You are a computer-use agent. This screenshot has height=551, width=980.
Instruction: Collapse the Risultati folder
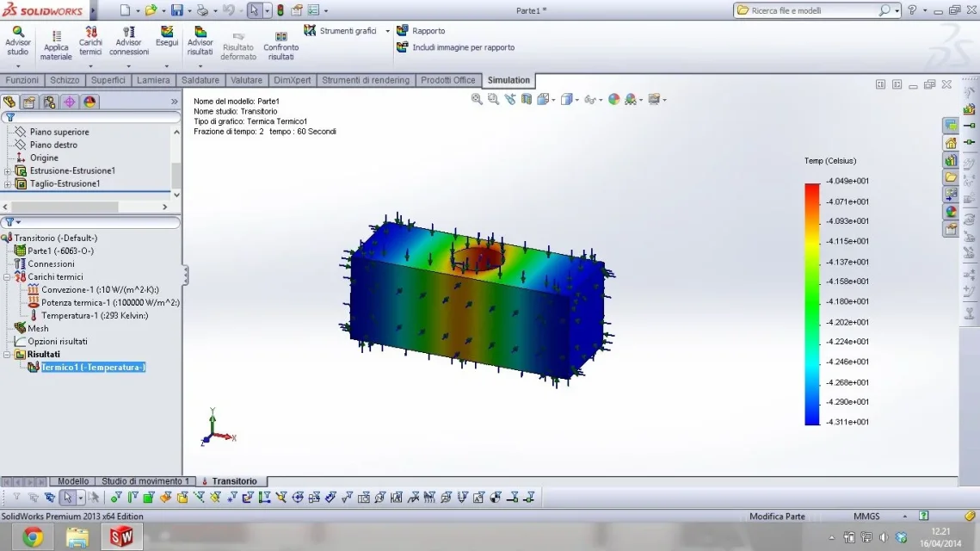pos(7,355)
